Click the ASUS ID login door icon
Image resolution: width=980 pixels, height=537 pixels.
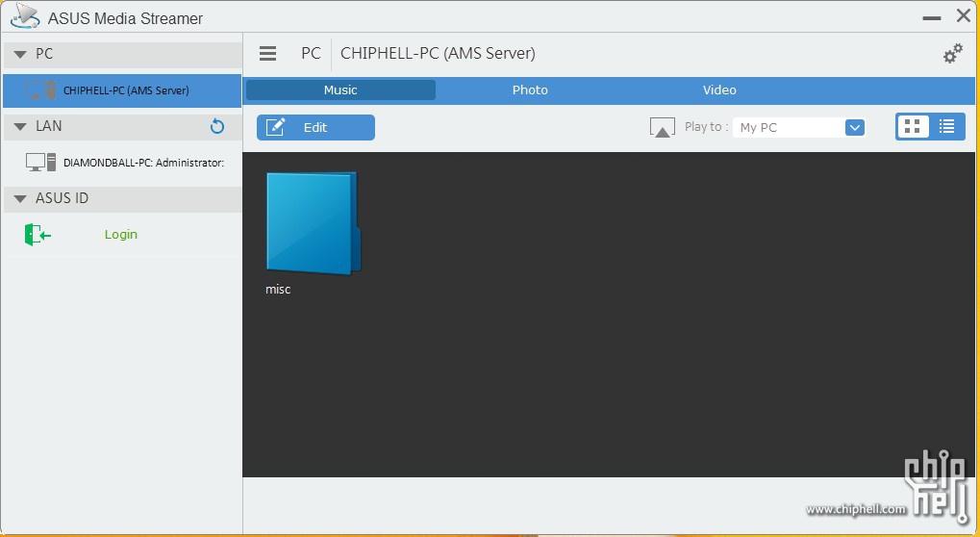click(38, 235)
